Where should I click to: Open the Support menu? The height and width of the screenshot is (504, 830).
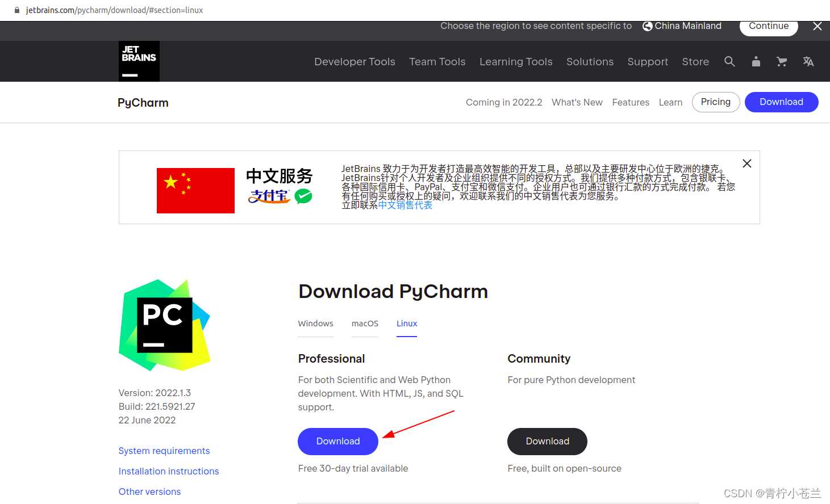point(648,61)
